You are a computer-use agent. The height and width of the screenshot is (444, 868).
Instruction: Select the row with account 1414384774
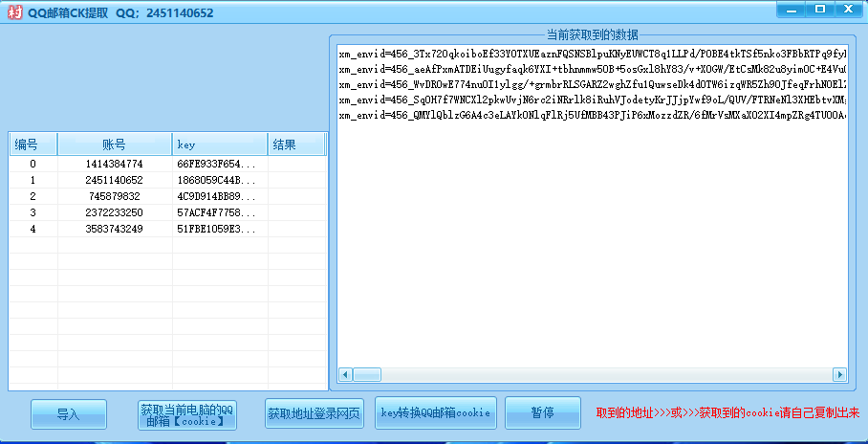tap(114, 164)
